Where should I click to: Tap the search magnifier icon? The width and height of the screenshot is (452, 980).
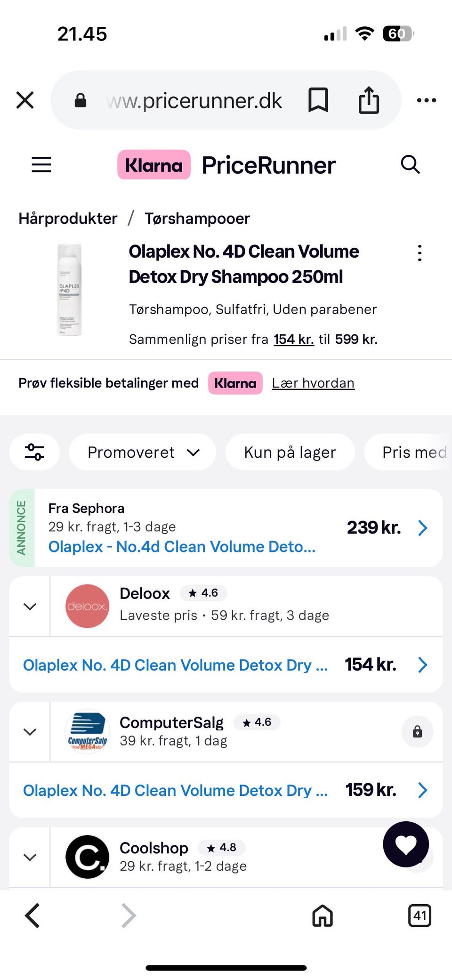410,165
